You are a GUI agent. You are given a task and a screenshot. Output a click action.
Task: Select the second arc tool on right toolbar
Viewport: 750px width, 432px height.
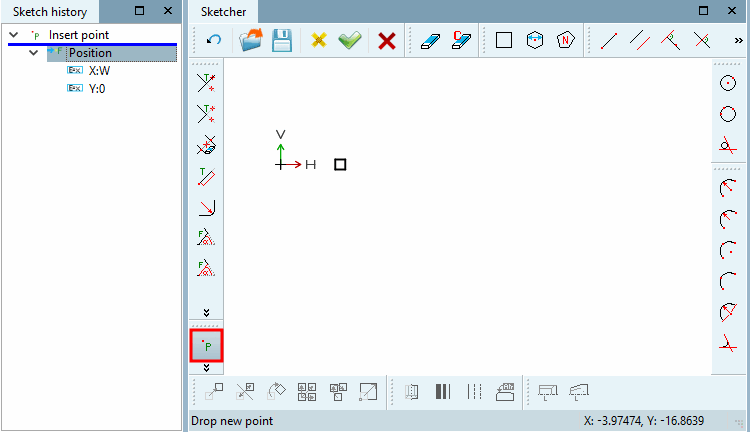728,219
